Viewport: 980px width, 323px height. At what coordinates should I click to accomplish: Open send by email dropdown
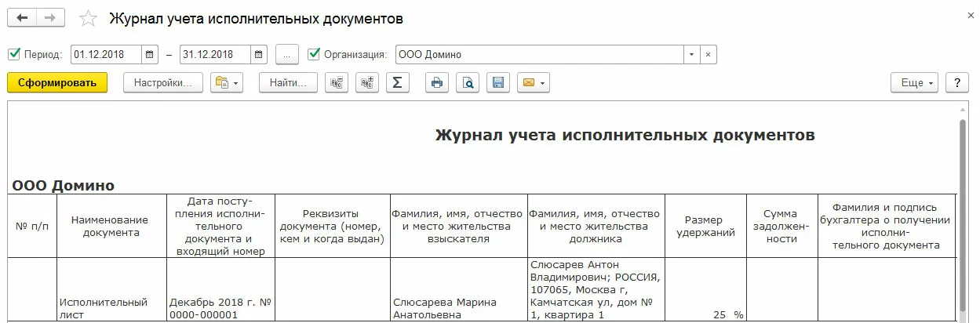click(x=533, y=82)
